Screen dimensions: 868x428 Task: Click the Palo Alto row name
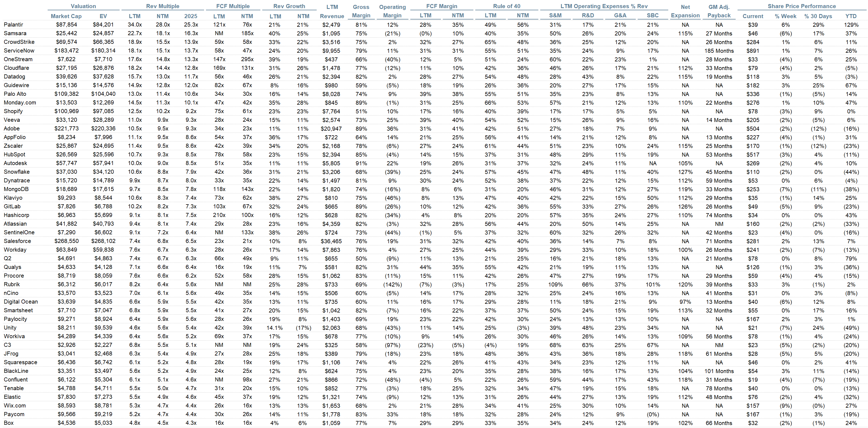tap(15, 94)
